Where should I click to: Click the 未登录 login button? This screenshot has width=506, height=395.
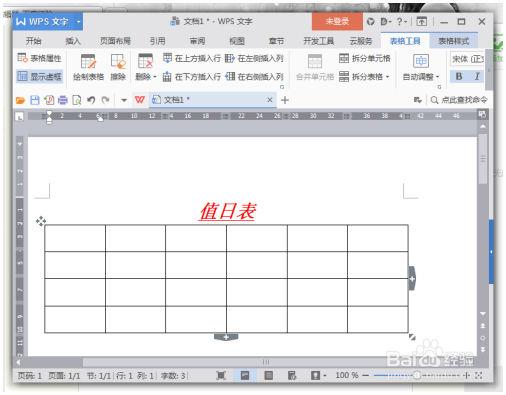click(x=337, y=22)
